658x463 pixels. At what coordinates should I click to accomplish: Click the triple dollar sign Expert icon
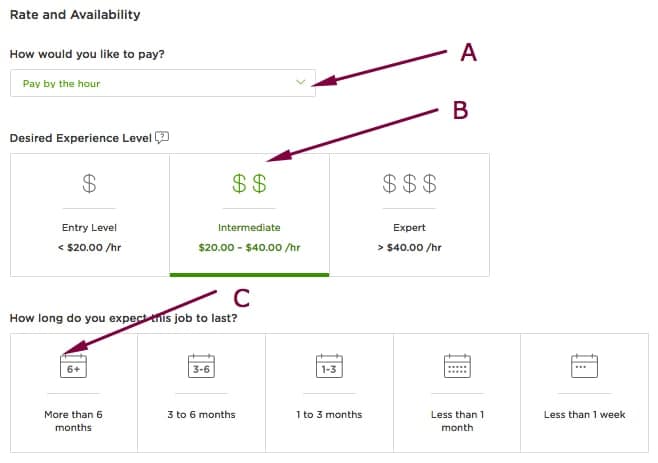[x=410, y=184]
